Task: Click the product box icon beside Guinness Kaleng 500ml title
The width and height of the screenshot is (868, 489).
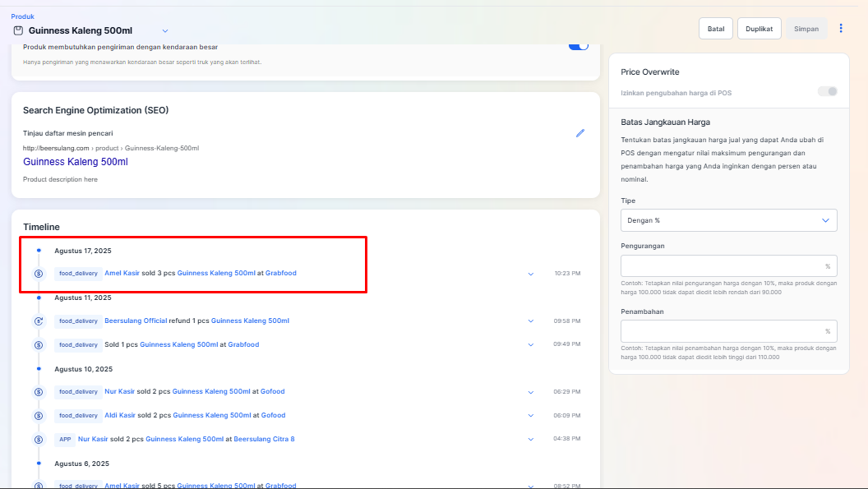Action: [18, 30]
